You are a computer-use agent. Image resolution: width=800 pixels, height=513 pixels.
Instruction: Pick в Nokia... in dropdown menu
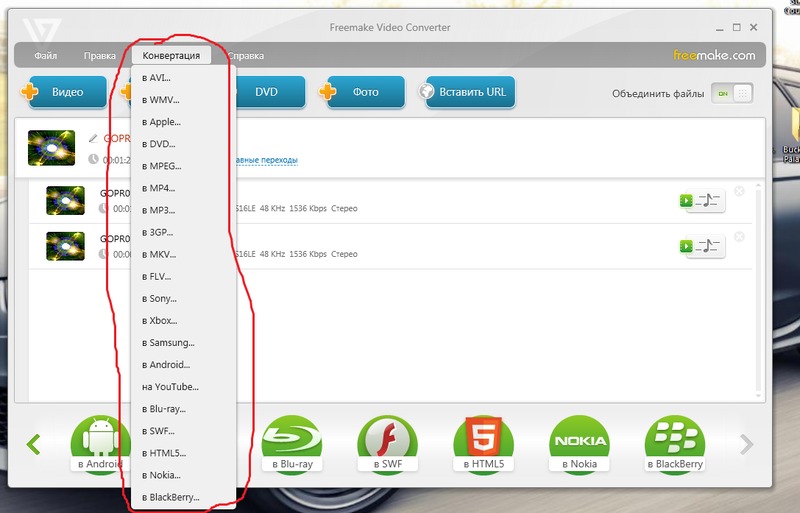[183, 475]
